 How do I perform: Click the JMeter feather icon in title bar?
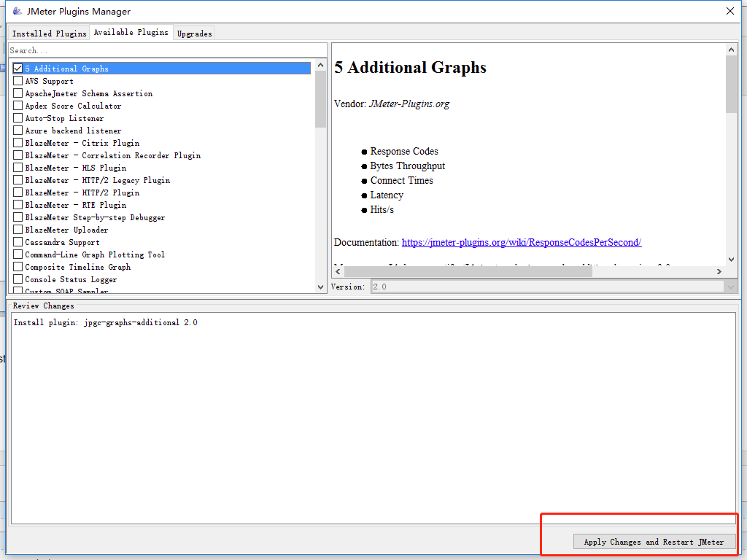[18, 11]
